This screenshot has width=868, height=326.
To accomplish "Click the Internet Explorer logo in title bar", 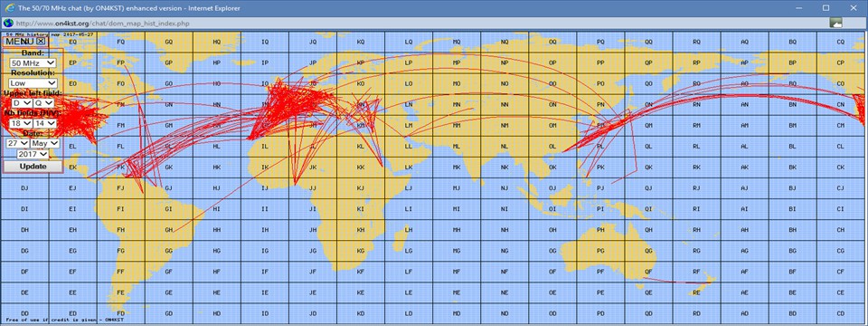I will [8, 8].
